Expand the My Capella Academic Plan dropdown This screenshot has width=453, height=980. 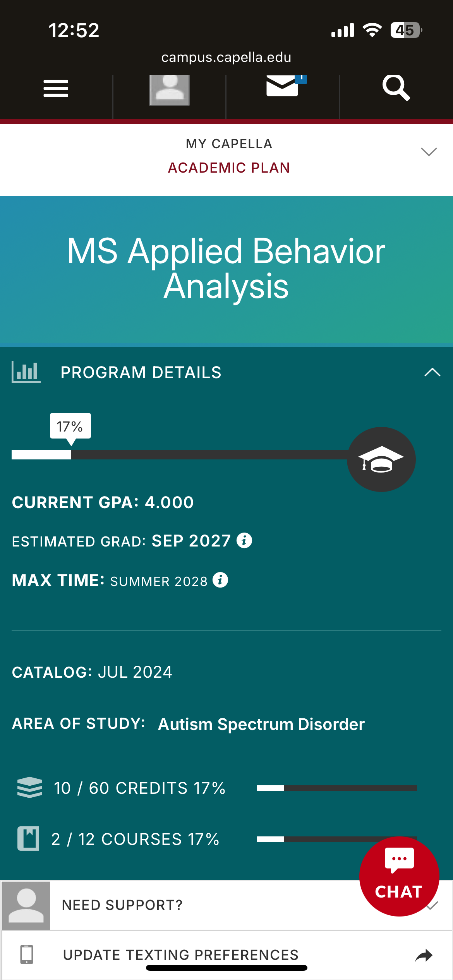(x=429, y=152)
